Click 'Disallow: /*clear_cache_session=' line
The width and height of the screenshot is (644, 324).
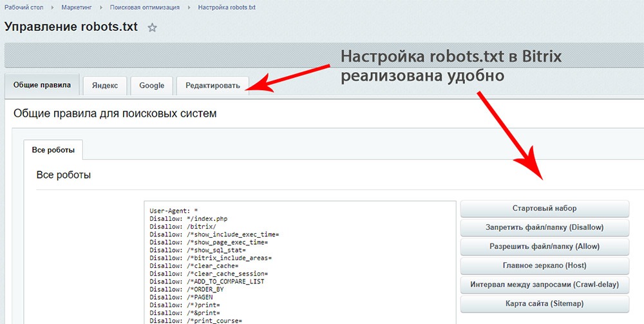209,274
